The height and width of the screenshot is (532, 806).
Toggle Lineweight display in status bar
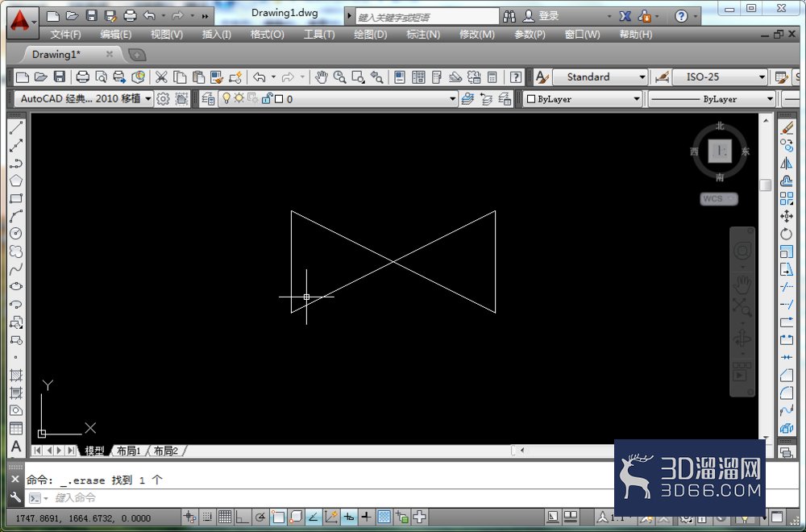tap(366, 517)
